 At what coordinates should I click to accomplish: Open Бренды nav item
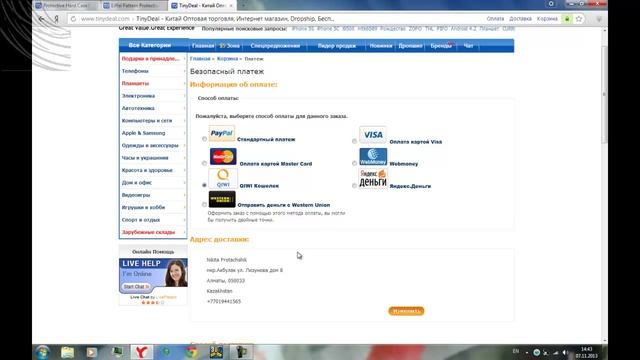(x=441, y=46)
